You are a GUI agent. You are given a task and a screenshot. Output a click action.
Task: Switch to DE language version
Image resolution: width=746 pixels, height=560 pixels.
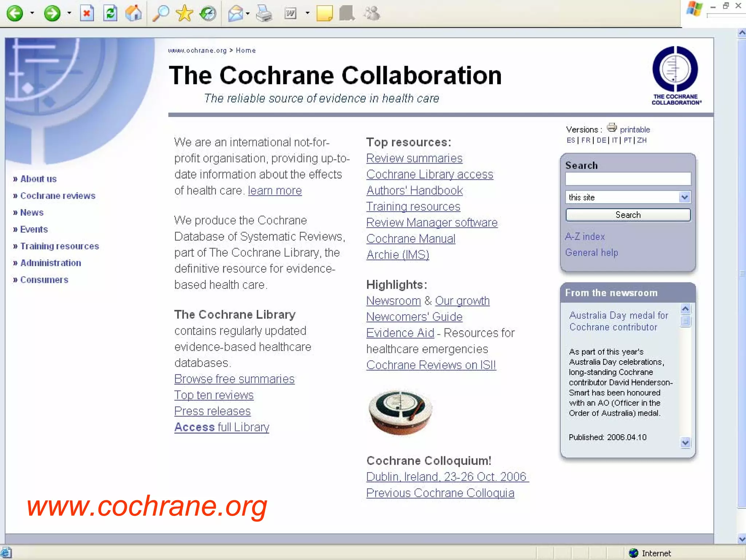[x=601, y=140]
